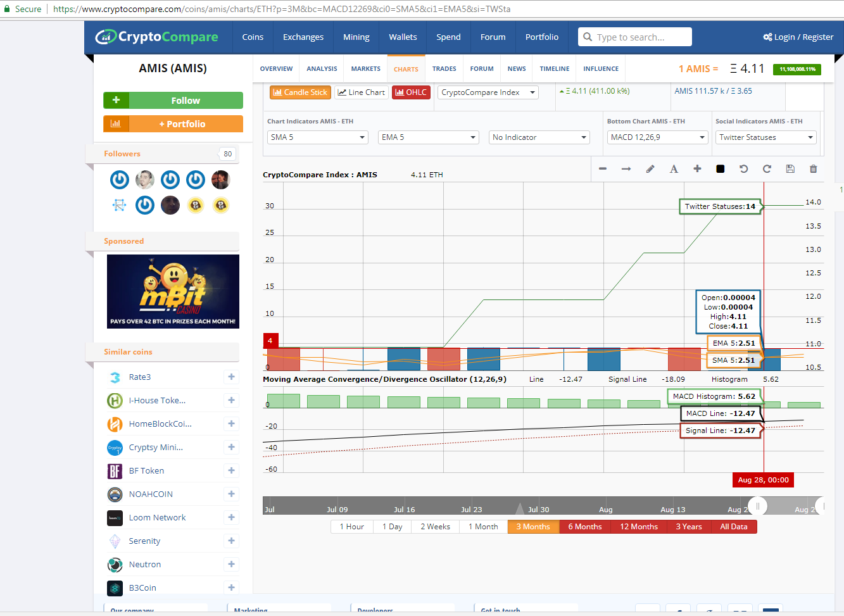This screenshot has height=616, width=844.
Task: Add NOAHCOIN with its plus icon
Action: coord(231,494)
